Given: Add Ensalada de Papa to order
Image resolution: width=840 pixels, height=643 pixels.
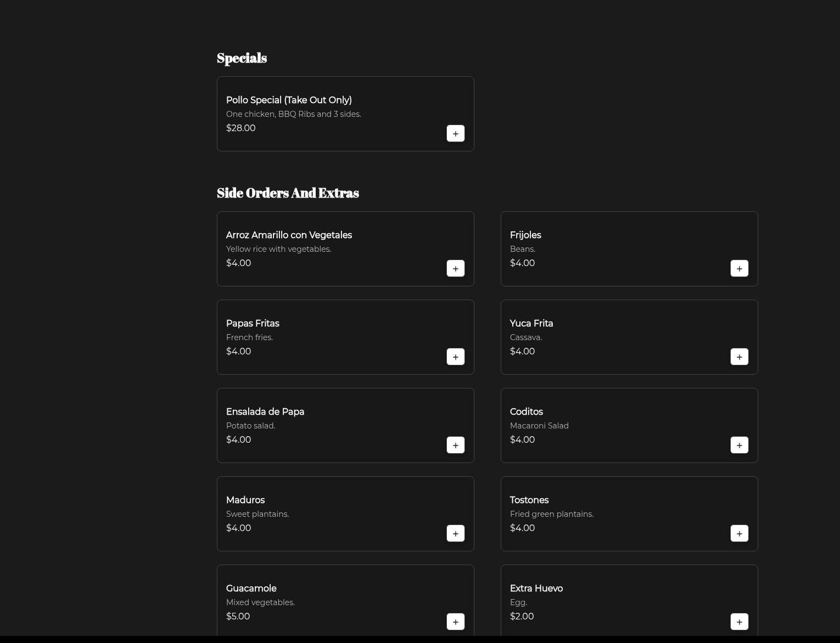Looking at the screenshot, I should [x=455, y=445].
